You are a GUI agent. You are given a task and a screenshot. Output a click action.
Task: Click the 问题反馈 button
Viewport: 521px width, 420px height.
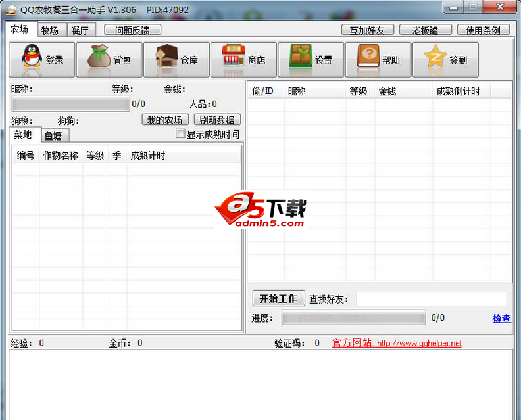(x=133, y=30)
